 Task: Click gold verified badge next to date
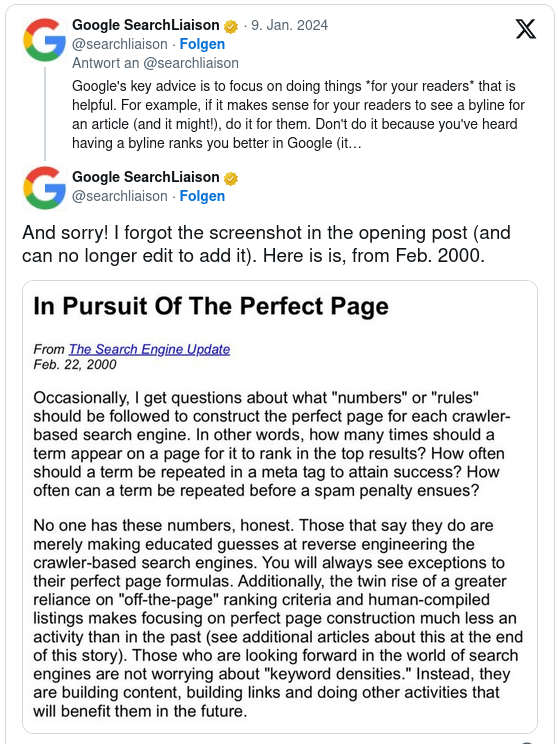click(231, 26)
